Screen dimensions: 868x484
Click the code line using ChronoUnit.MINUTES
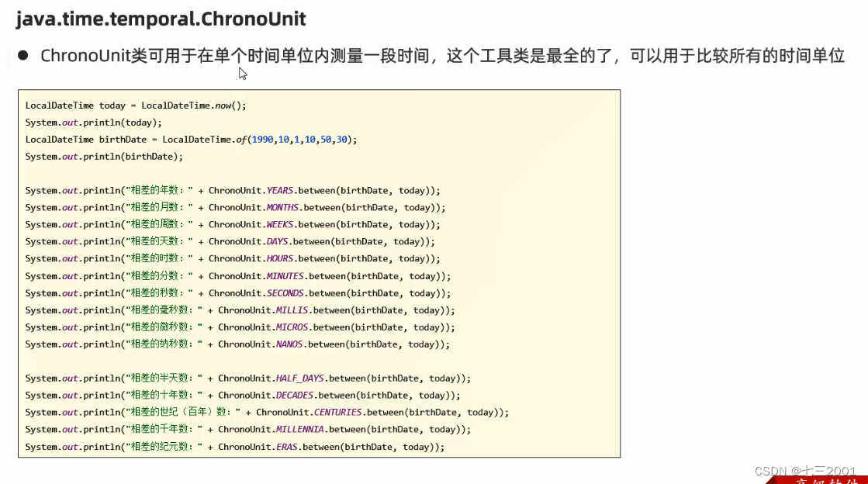pos(238,276)
